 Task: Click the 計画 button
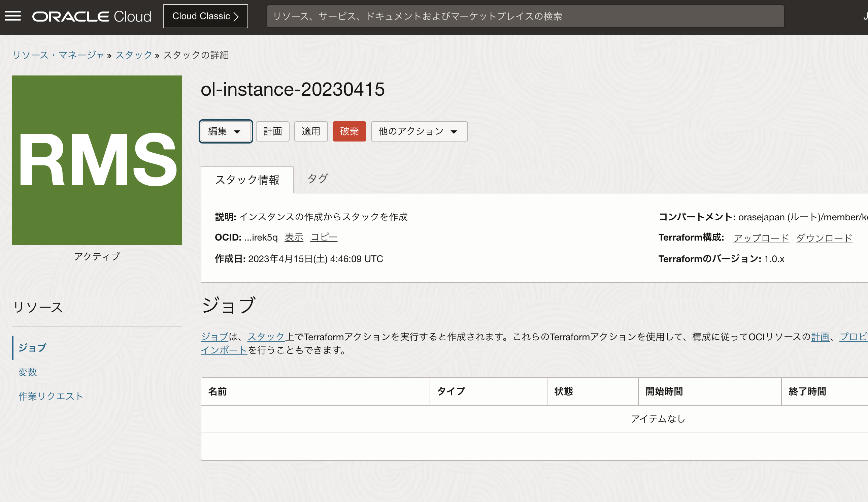pyautogui.click(x=272, y=131)
